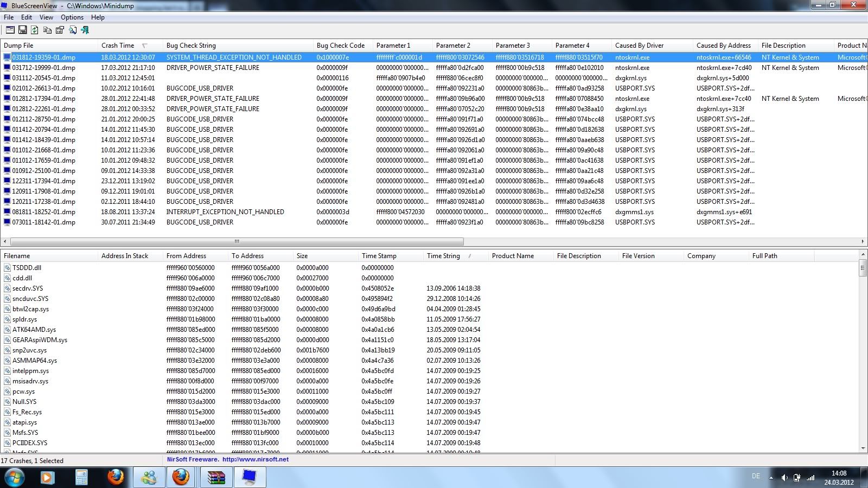
Task: Click the 14:08 taskbar clock
Action: click(839, 473)
